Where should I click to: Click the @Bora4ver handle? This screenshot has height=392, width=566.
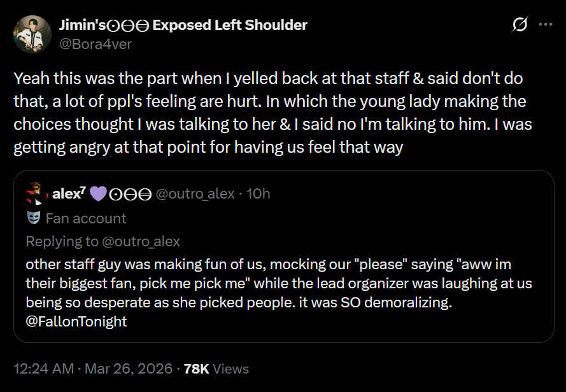point(96,43)
